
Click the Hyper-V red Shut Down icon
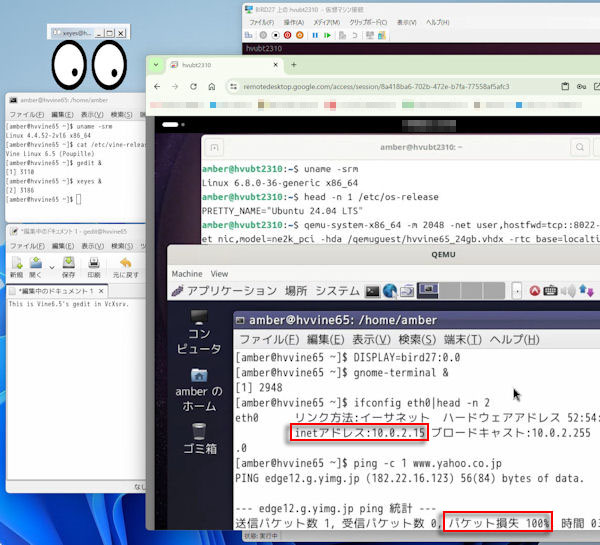[x=287, y=35]
